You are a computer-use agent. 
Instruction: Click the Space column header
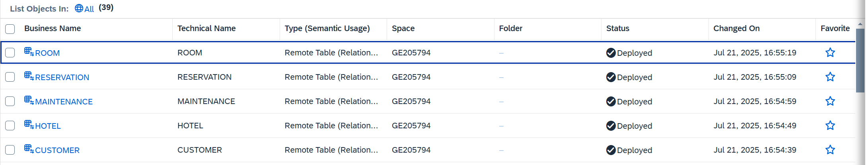pyautogui.click(x=403, y=28)
